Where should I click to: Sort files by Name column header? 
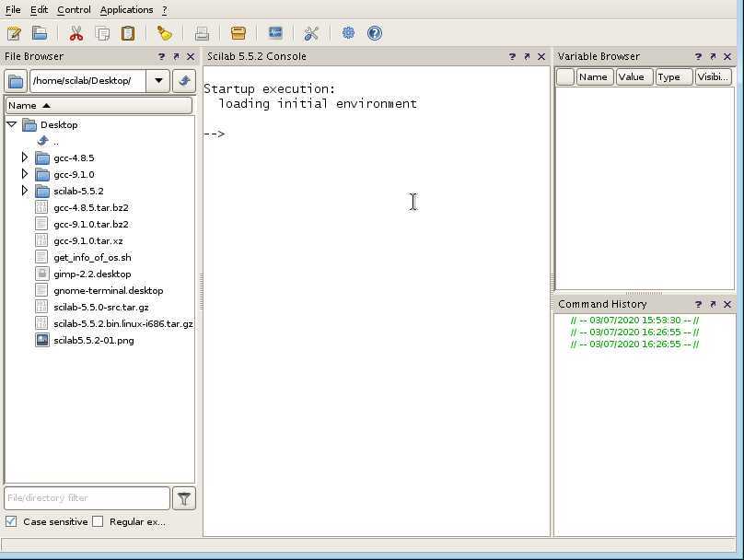pos(99,105)
